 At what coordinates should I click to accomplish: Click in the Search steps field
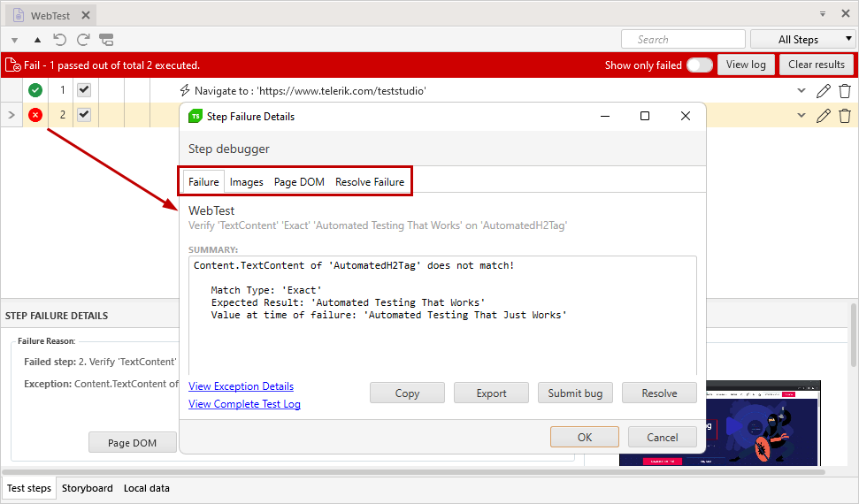[x=683, y=40]
